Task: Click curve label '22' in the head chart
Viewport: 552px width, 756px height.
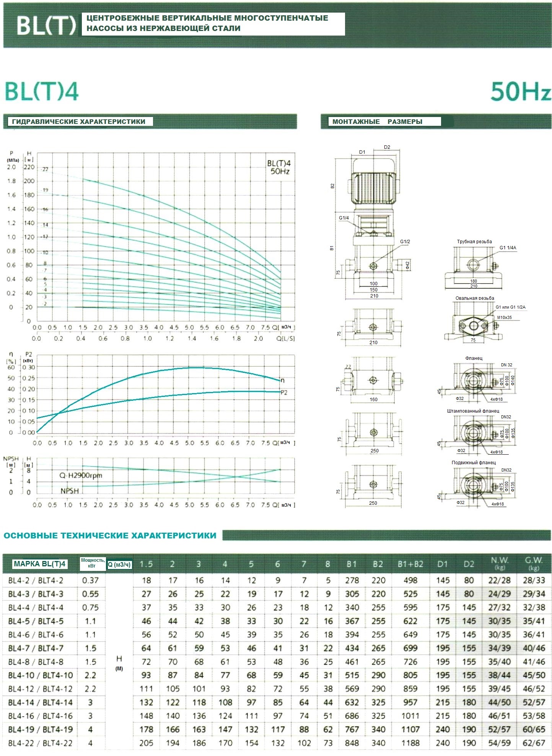Action: 45,169
